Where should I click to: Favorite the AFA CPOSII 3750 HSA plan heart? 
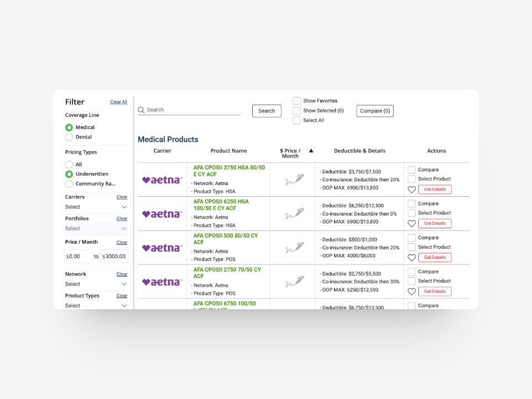click(x=412, y=190)
